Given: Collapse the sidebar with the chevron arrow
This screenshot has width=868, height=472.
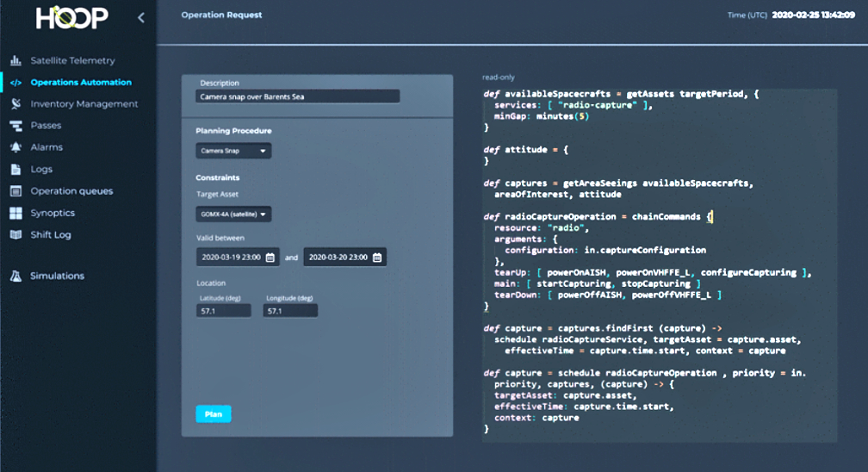Looking at the screenshot, I should point(141,17).
